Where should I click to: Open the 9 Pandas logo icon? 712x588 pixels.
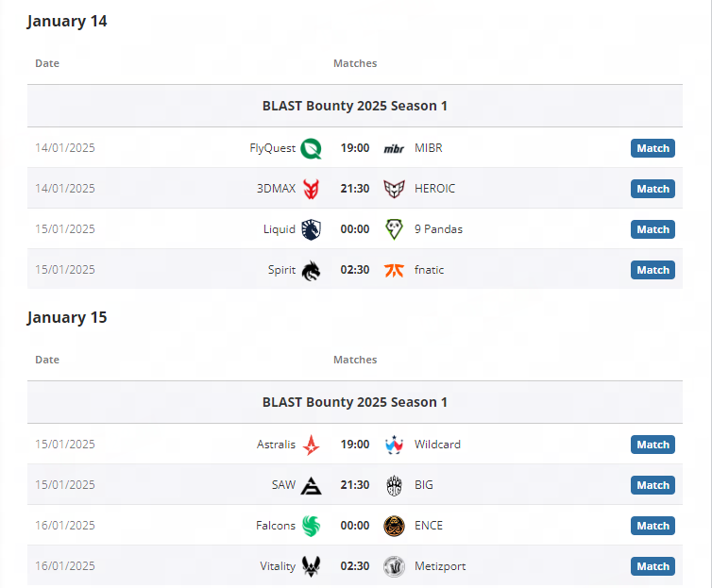394,229
